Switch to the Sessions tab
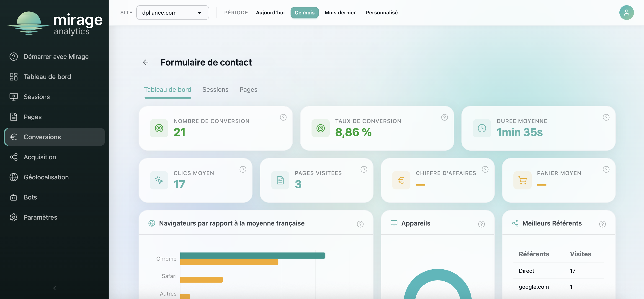Screen dimensions: 644x299 coord(215,90)
